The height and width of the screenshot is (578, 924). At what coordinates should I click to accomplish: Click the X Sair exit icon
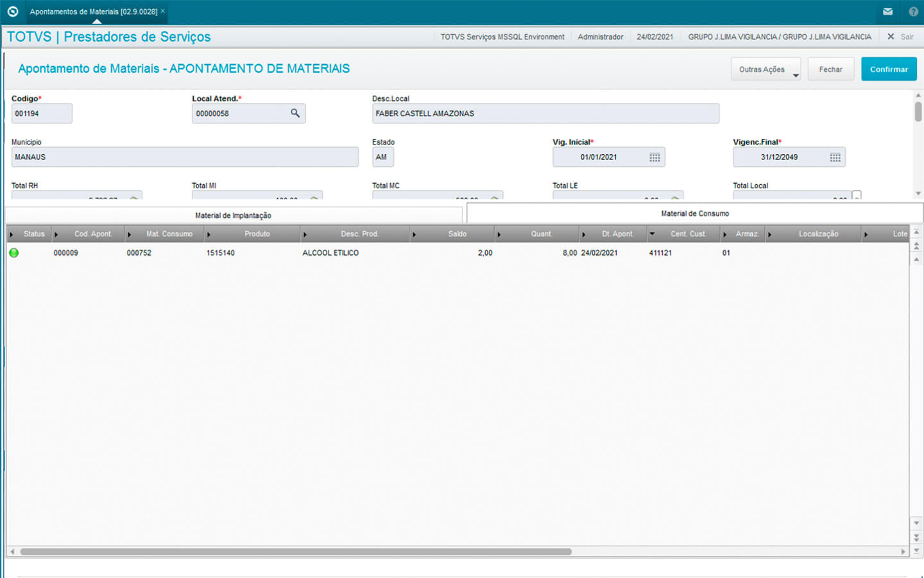tap(891, 37)
